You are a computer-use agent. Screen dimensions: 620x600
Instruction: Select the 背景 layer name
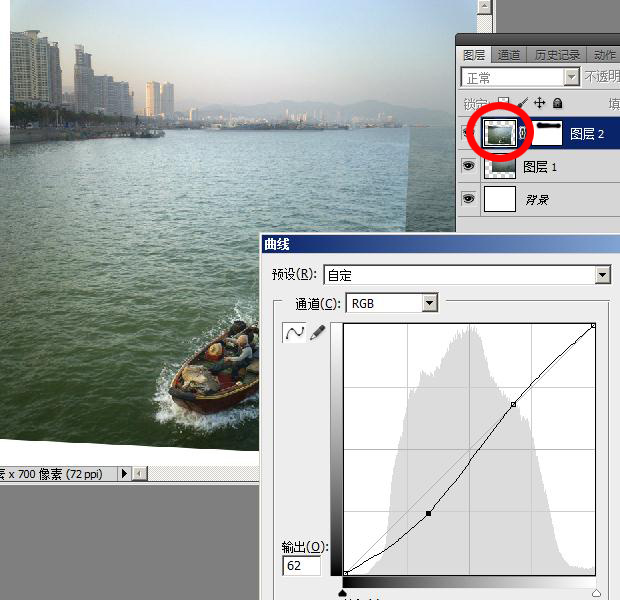(537, 200)
